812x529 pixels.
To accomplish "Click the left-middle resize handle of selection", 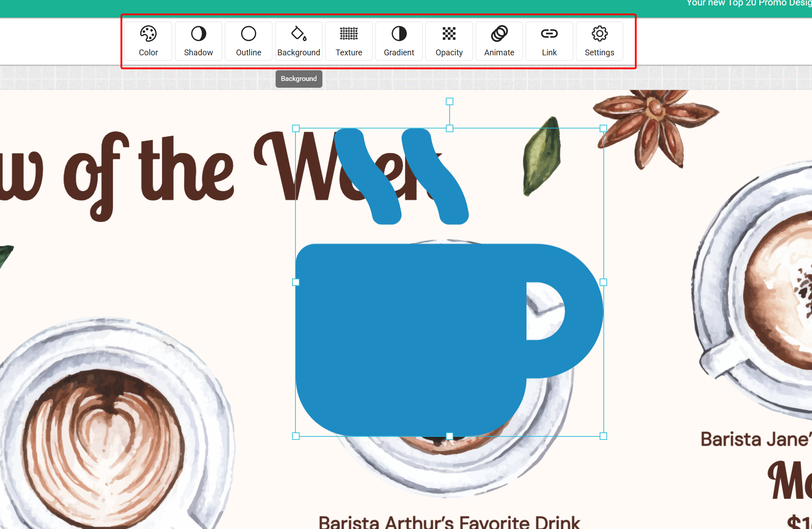I will pyautogui.click(x=296, y=282).
